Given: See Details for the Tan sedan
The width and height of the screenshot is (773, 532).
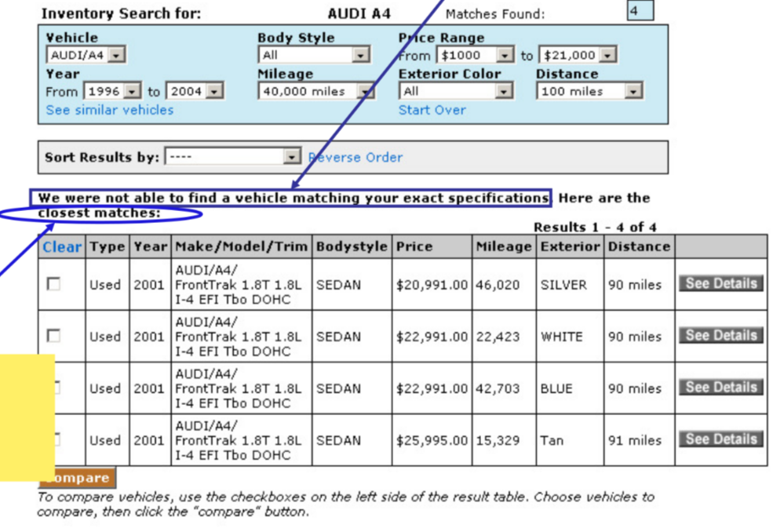Looking at the screenshot, I should click(x=721, y=439).
